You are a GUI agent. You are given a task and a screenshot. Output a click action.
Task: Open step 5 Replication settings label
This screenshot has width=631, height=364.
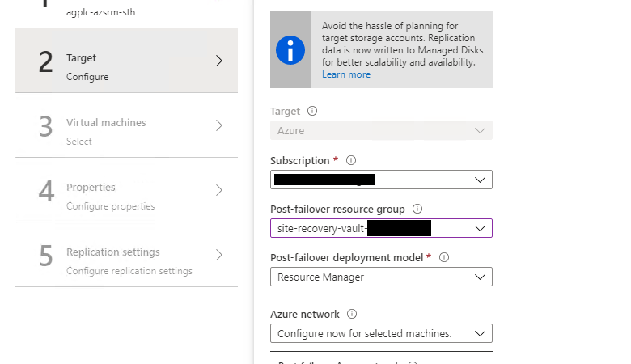pos(112,252)
